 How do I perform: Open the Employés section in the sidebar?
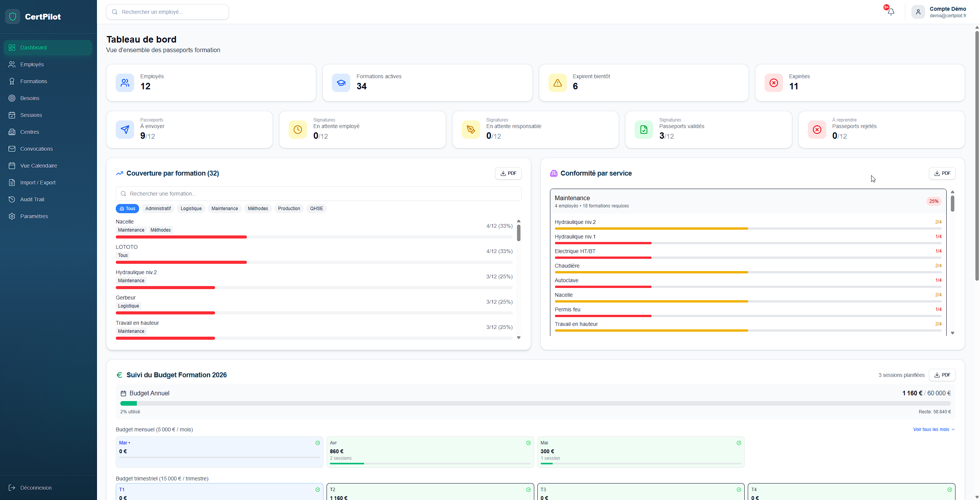point(31,64)
